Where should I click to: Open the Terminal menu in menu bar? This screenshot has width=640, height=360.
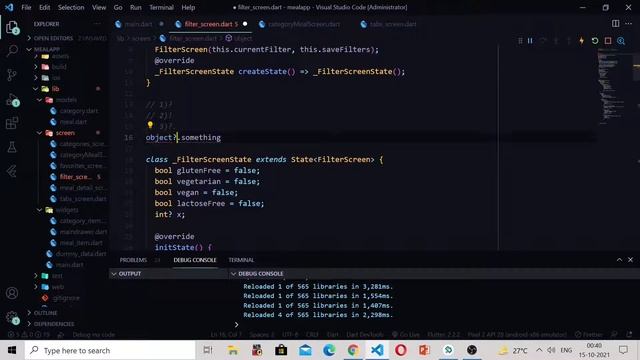tap(161, 7)
